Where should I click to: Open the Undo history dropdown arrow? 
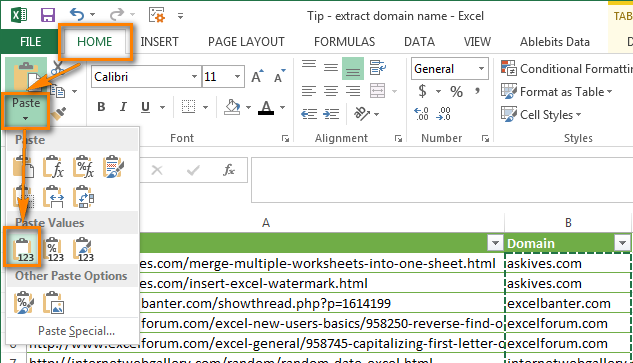click(92, 15)
